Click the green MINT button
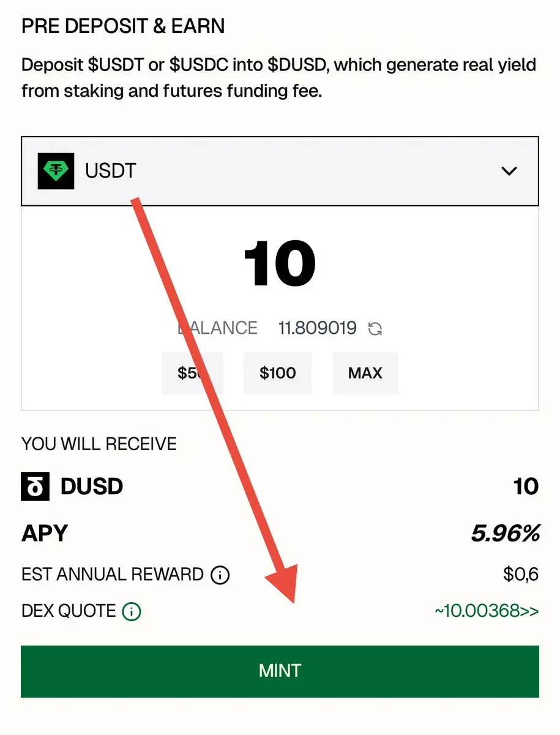The height and width of the screenshot is (735, 560). click(280, 671)
